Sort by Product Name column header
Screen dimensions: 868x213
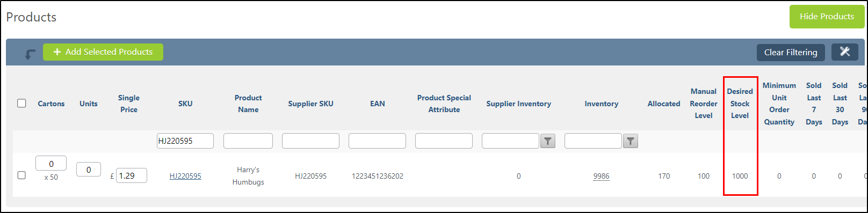pos(248,104)
